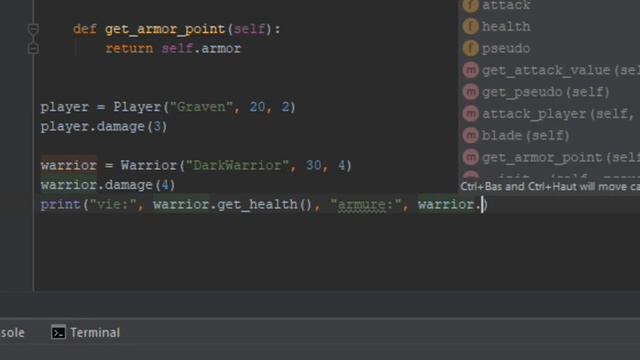Click fold end marker beside return line
The image size is (640, 360).
33,49
